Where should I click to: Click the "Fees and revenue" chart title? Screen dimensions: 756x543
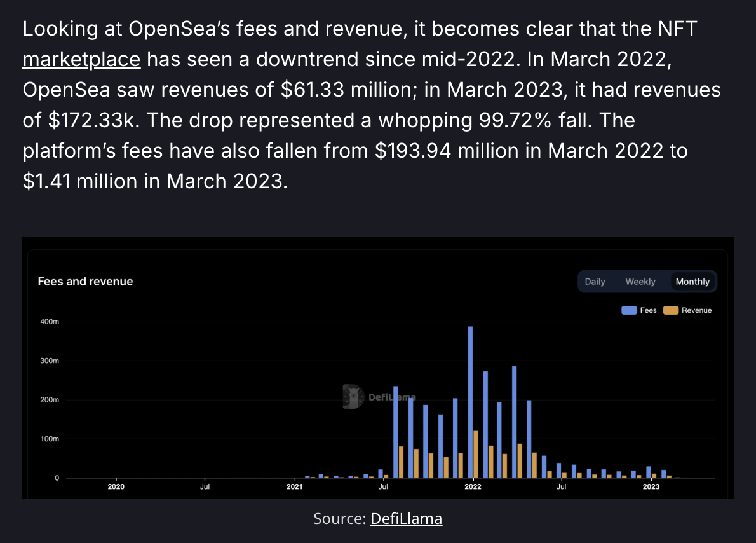point(85,282)
